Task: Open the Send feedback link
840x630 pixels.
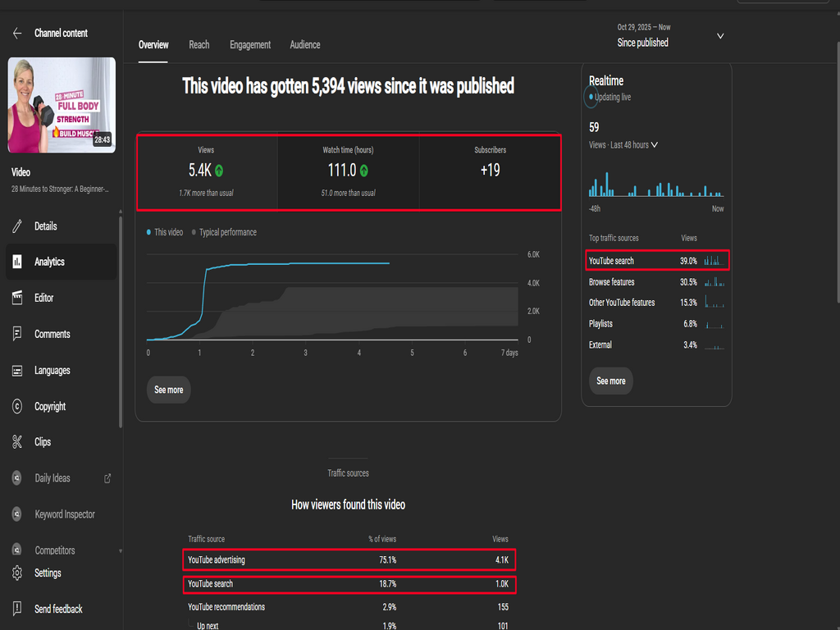Action: [58, 609]
